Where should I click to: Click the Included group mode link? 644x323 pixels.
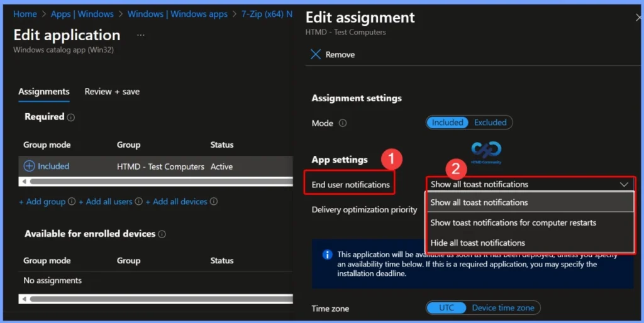point(53,167)
